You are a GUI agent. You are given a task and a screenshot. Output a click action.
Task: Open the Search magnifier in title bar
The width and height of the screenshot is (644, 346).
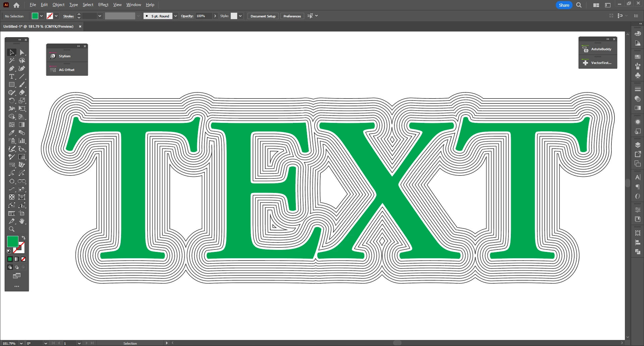[x=579, y=5]
